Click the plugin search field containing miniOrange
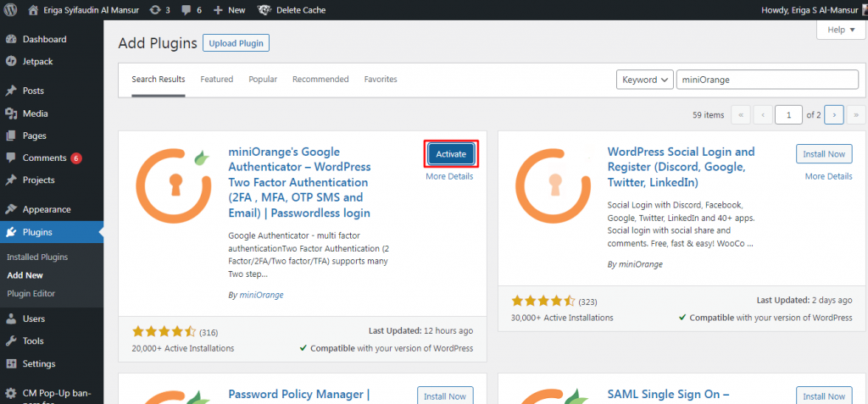The image size is (868, 404). pos(767,80)
